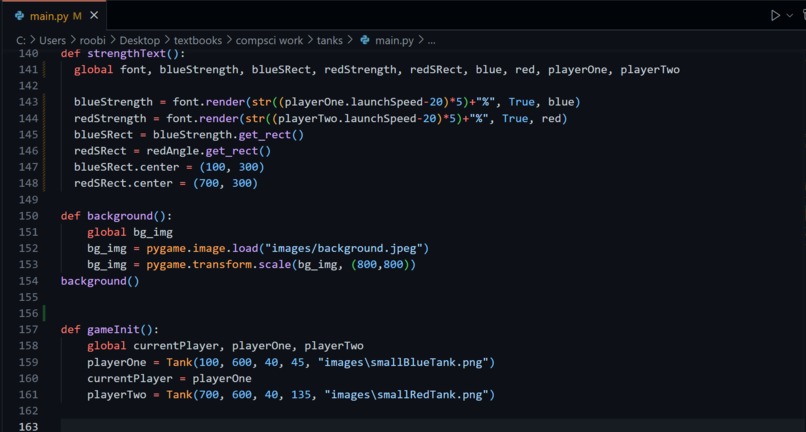This screenshot has height=432, width=806.
Task: Select line number 163 in the gutter
Action: point(29,427)
